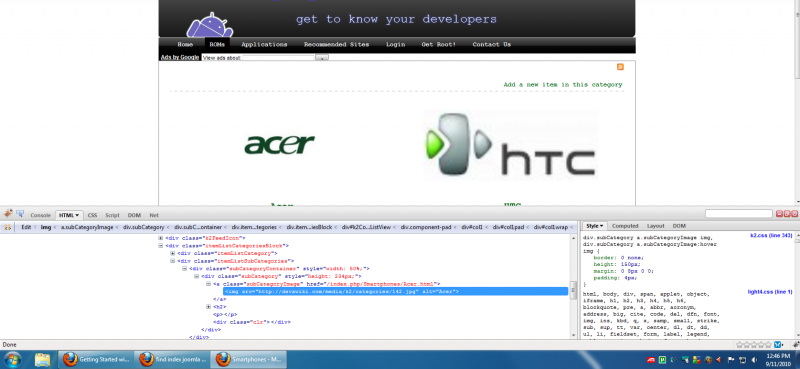Screen dimensions: 800x369
Task: Collapse the itemListCategoriesBlock div node
Action: click(x=161, y=245)
